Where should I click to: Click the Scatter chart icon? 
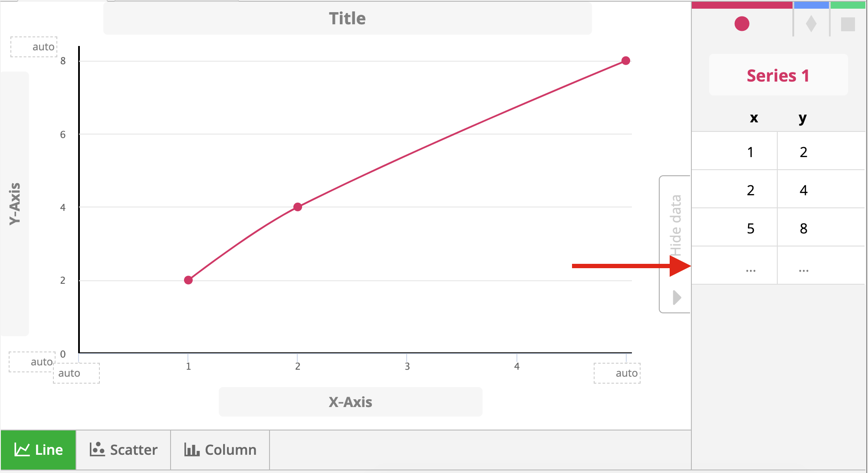point(97,450)
